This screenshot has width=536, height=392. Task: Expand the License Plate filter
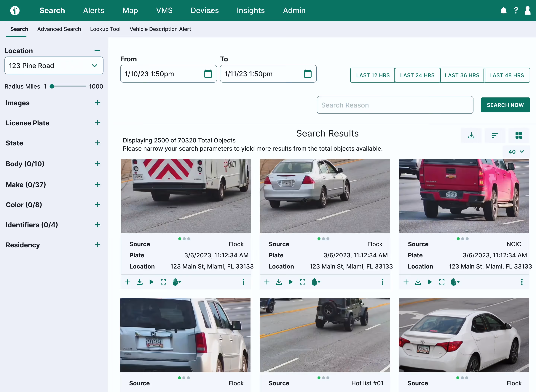98,123
